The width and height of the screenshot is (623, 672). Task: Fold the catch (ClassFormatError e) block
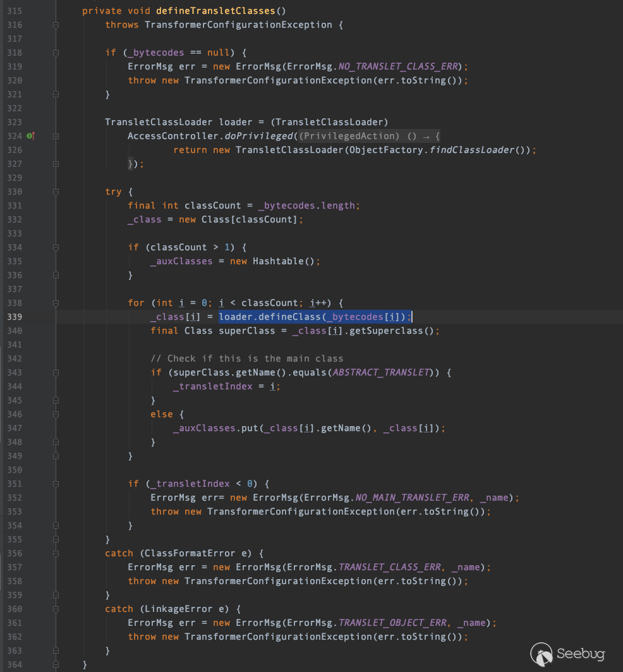(x=56, y=553)
